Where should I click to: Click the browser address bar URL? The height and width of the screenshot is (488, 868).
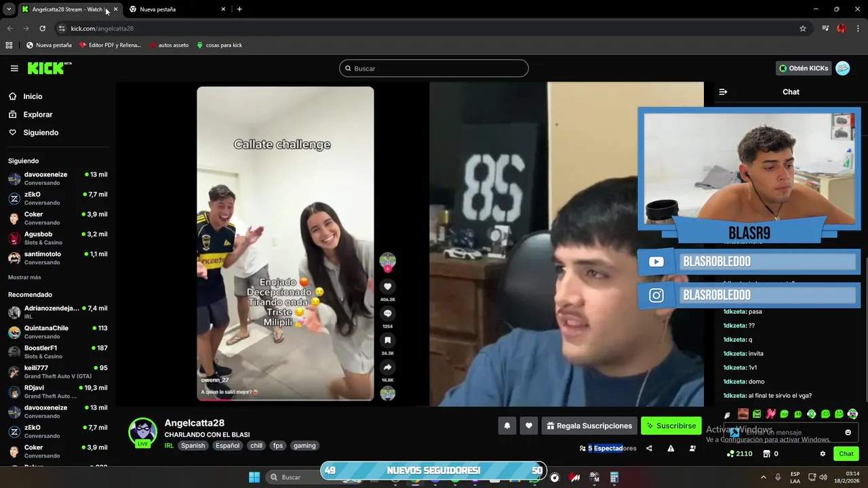pos(102,28)
